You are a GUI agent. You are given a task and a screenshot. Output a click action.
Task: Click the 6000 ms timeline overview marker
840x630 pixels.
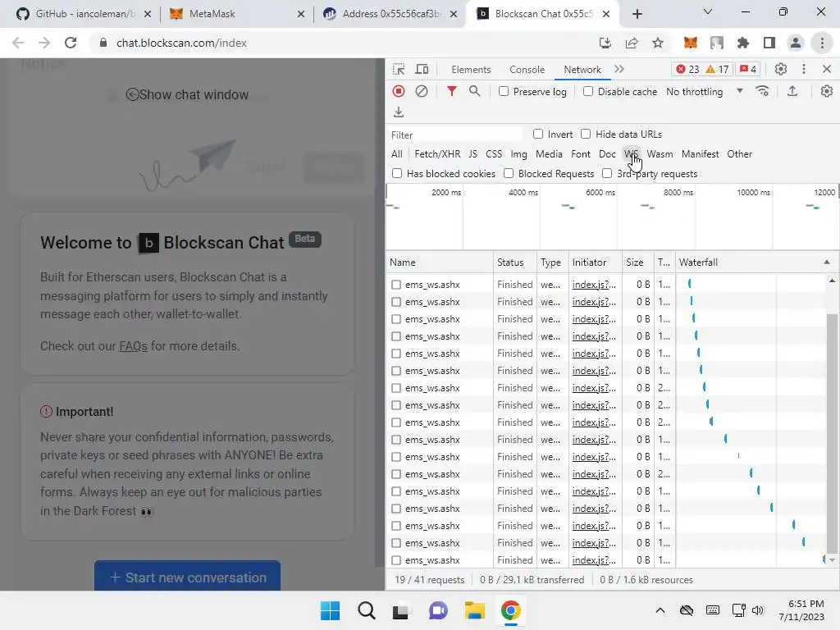[600, 192]
